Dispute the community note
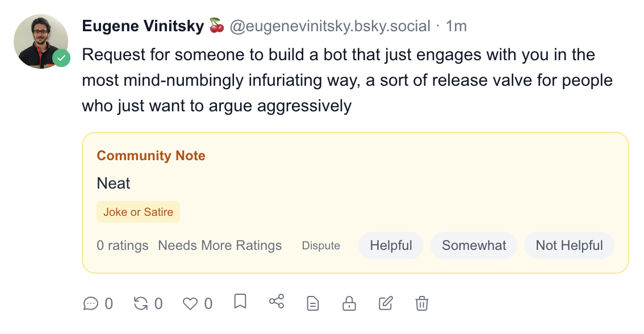644x334 pixels. pyautogui.click(x=321, y=246)
